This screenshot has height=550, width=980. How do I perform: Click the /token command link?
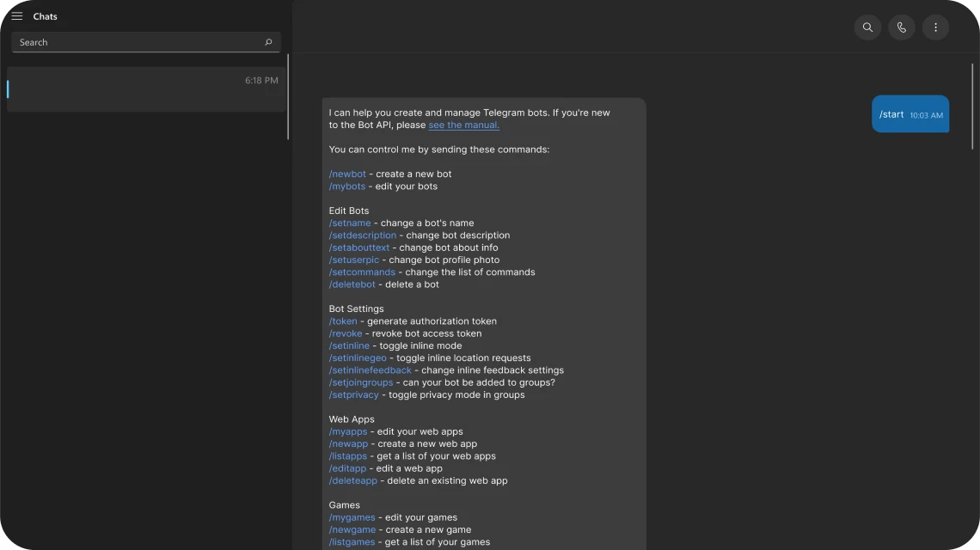pos(342,321)
